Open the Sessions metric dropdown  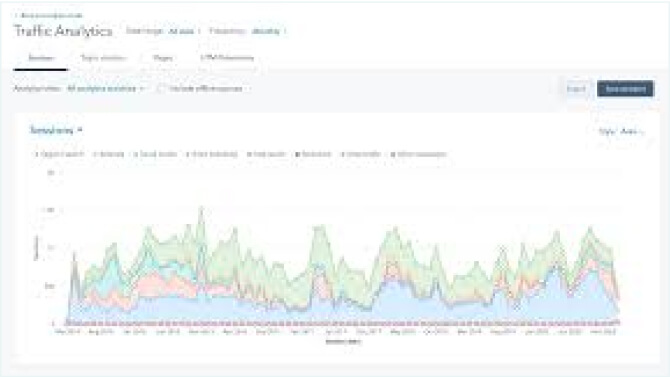click(x=56, y=130)
